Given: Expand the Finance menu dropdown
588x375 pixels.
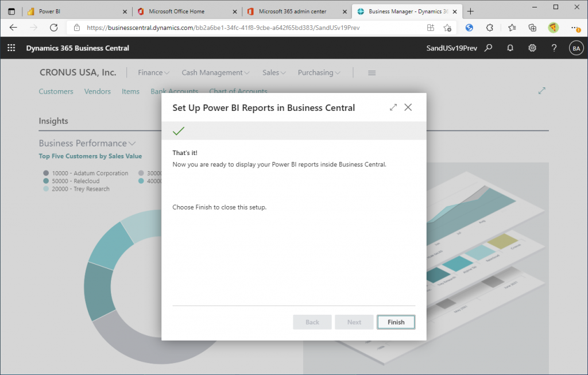Looking at the screenshot, I should pyautogui.click(x=153, y=73).
